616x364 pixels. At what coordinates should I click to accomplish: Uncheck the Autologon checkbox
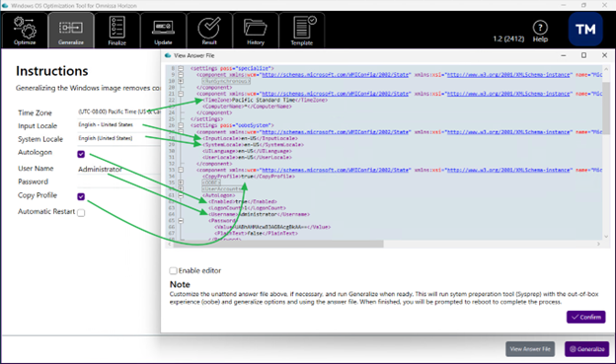tap(81, 154)
